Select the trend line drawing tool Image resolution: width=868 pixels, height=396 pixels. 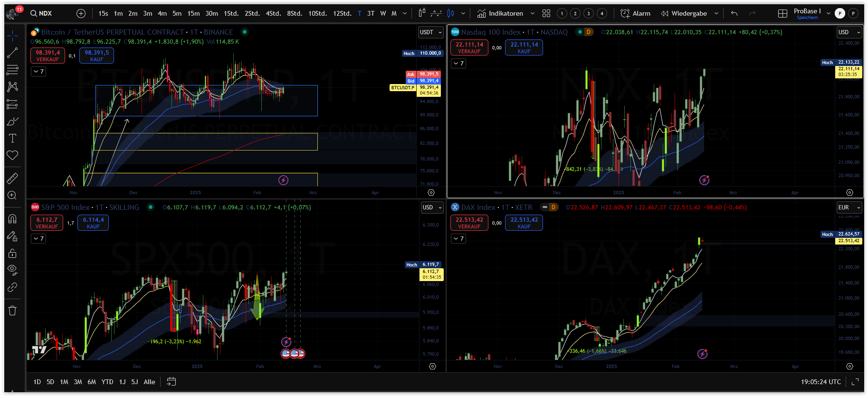click(x=13, y=53)
